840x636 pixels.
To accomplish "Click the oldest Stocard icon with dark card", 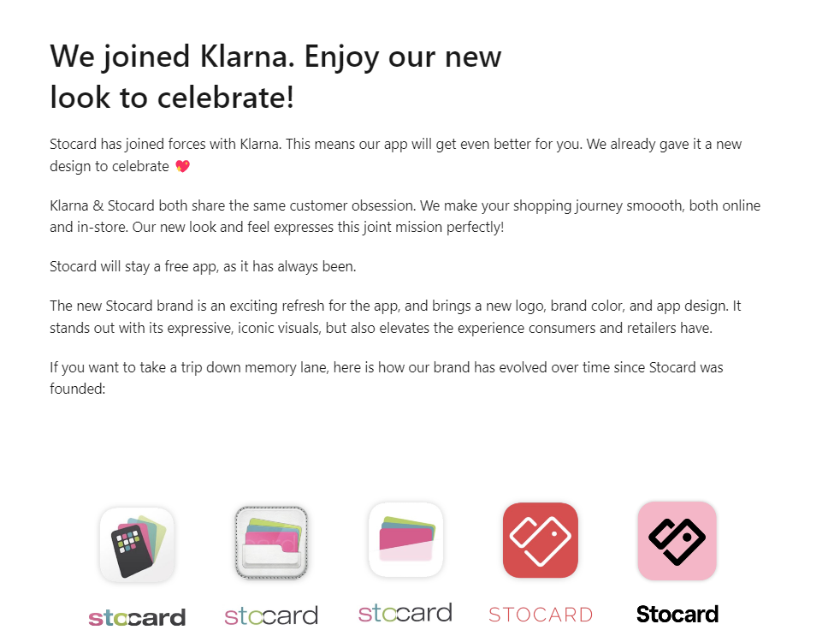I will coord(137,544).
